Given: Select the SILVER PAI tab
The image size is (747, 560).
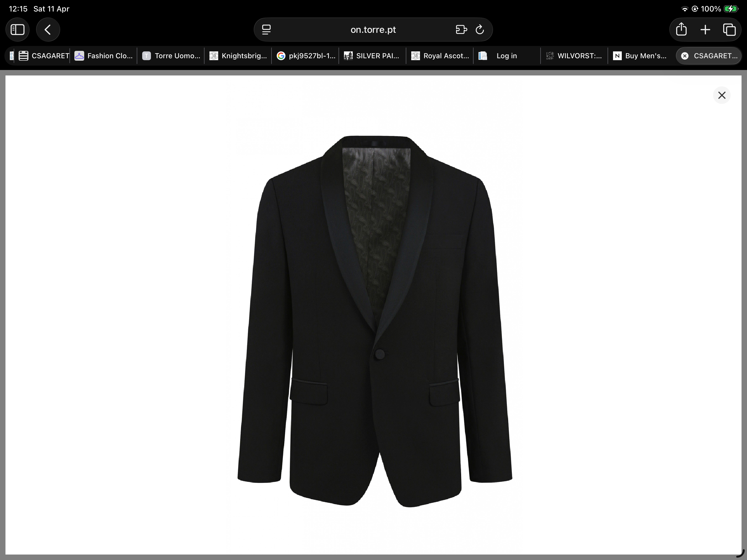Looking at the screenshot, I should click(372, 56).
